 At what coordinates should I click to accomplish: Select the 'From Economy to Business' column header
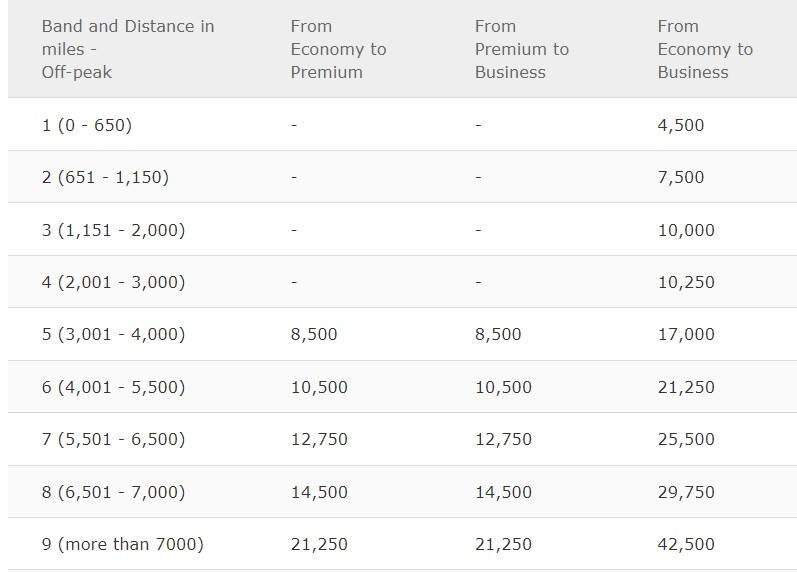705,49
